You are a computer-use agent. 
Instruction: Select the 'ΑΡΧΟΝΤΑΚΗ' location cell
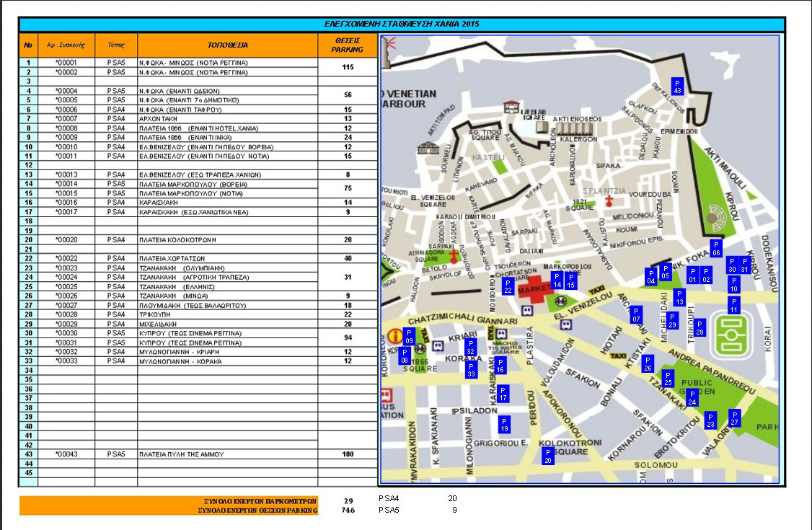coord(227,119)
